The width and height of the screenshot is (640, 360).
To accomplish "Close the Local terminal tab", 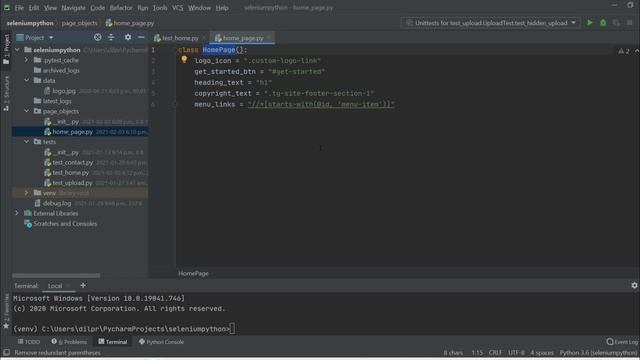I will pyautogui.click(x=68, y=286).
